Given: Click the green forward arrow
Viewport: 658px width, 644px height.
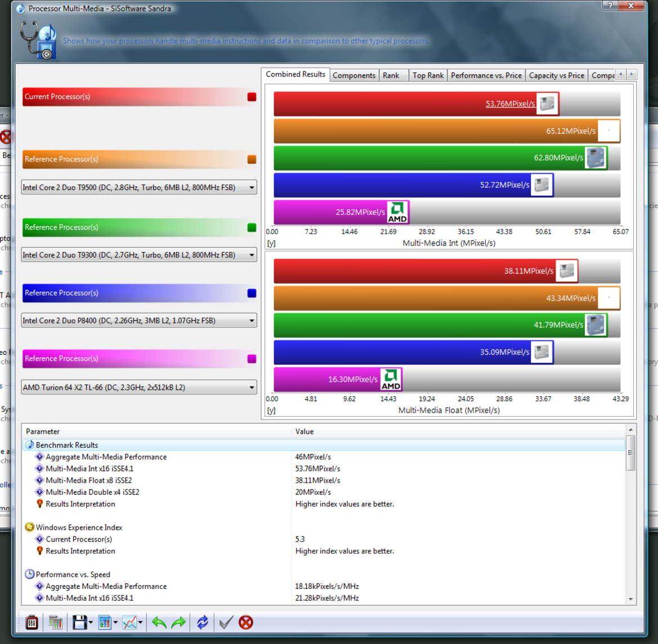Looking at the screenshot, I should (x=178, y=623).
